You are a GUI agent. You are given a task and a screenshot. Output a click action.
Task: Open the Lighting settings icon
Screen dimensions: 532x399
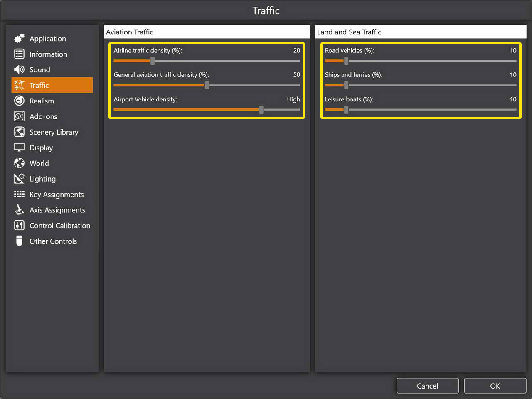click(x=19, y=179)
